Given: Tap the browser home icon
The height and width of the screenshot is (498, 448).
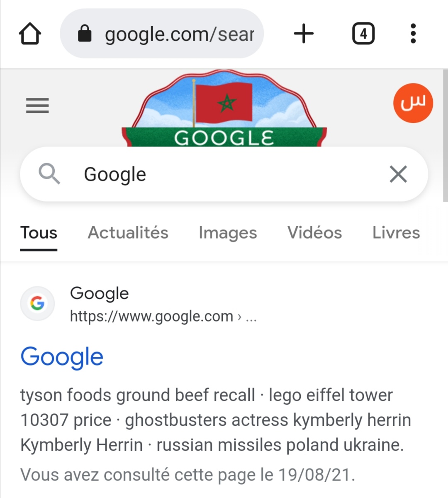Looking at the screenshot, I should coord(30,34).
